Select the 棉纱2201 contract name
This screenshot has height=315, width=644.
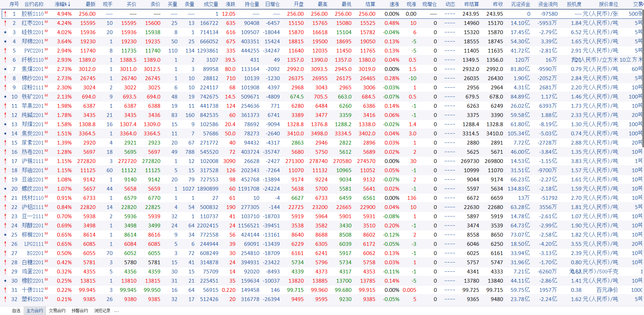32,78
